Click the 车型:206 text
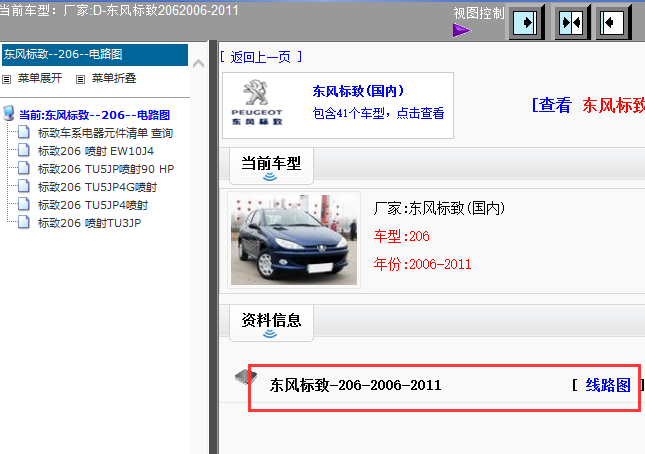This screenshot has width=645, height=454. click(401, 236)
